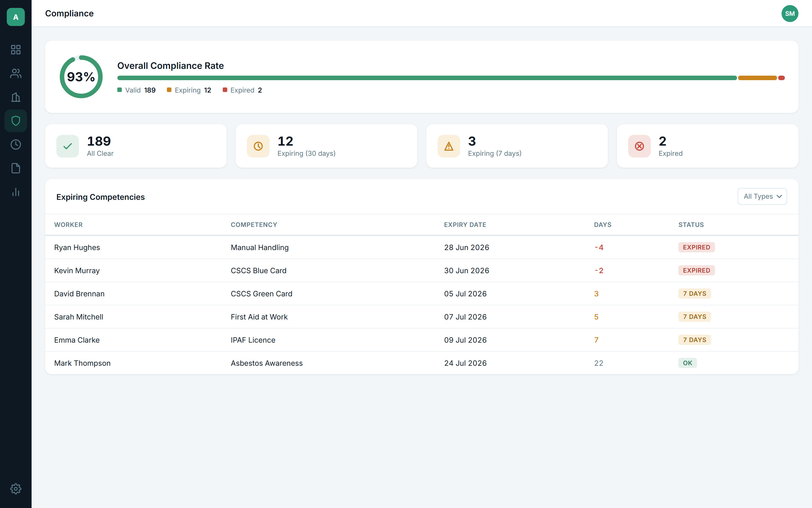Click the -4 days value for Ryan Hughes

[x=599, y=247]
